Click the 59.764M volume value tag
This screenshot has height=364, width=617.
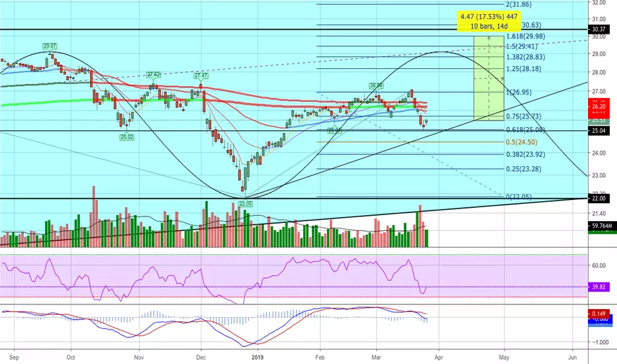pos(602,226)
